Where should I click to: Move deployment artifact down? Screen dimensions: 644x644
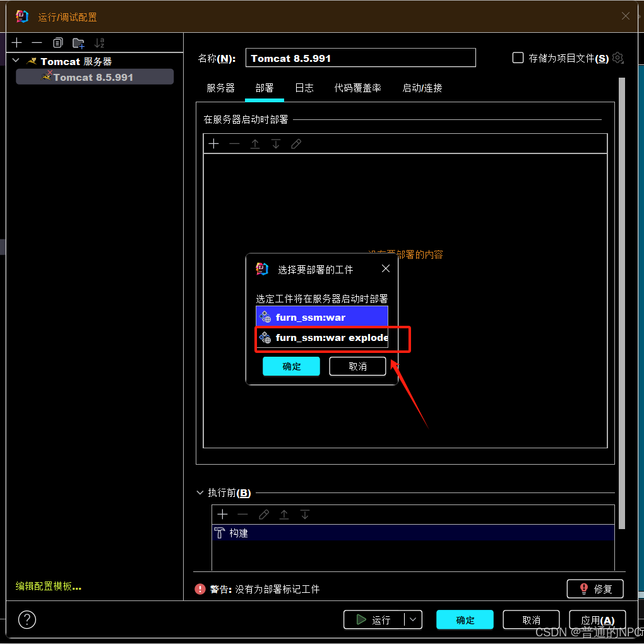point(275,144)
